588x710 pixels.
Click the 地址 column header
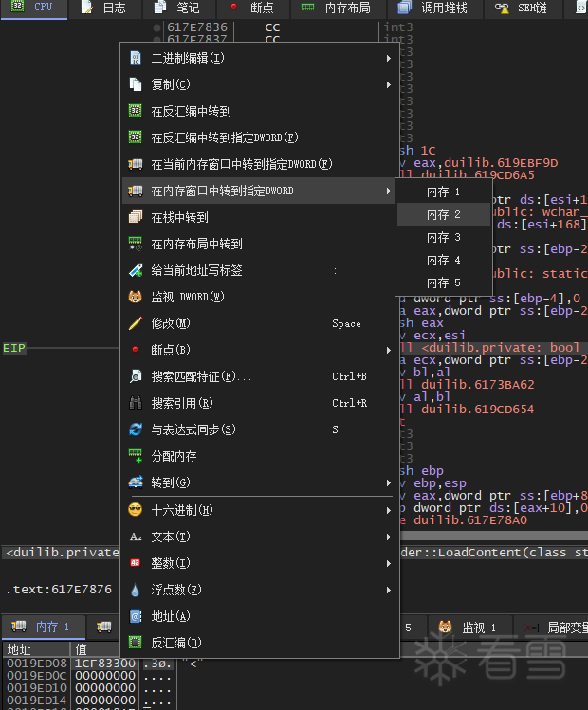[x=36, y=649]
